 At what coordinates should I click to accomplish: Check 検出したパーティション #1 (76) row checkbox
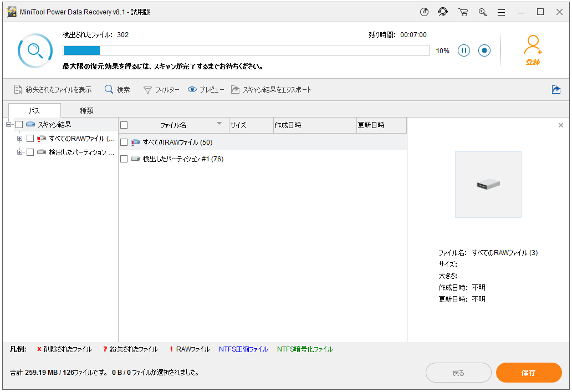pyautogui.click(x=124, y=159)
